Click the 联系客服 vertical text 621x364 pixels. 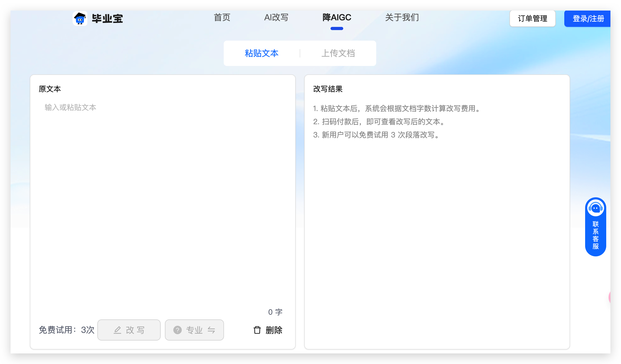tap(595, 235)
